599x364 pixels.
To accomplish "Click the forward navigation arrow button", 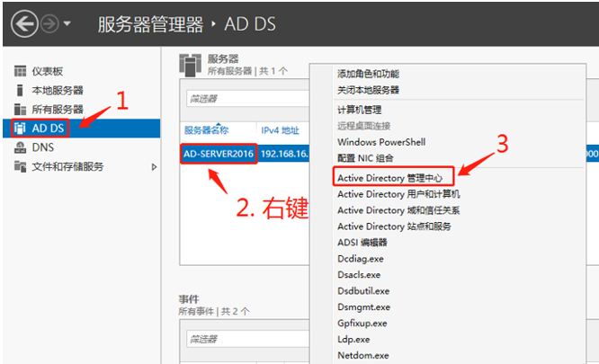I will tap(50, 23).
